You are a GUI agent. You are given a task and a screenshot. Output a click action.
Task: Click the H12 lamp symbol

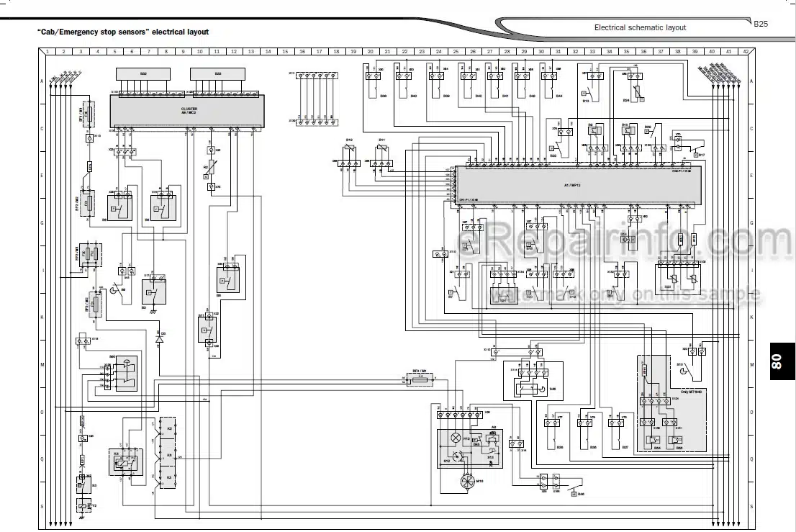click(x=456, y=437)
